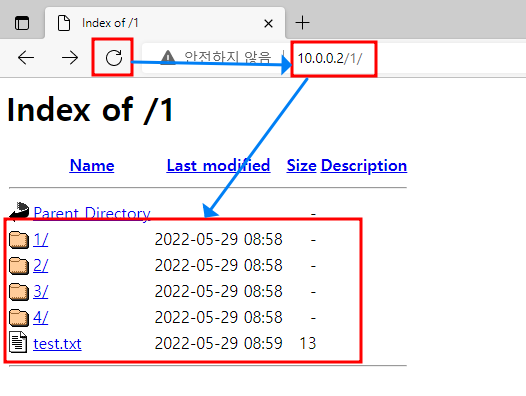The width and height of the screenshot is (526, 396).
Task: Sort listing by Description column
Action: 364,165
